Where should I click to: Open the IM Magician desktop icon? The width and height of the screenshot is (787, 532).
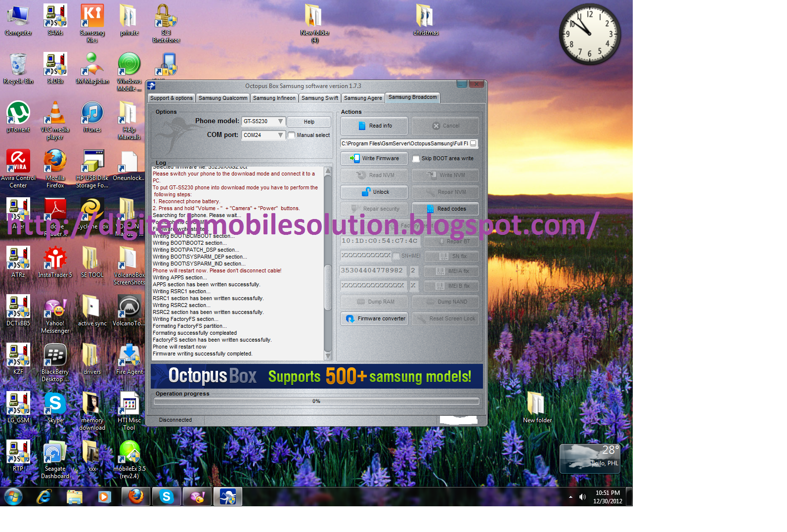92,68
